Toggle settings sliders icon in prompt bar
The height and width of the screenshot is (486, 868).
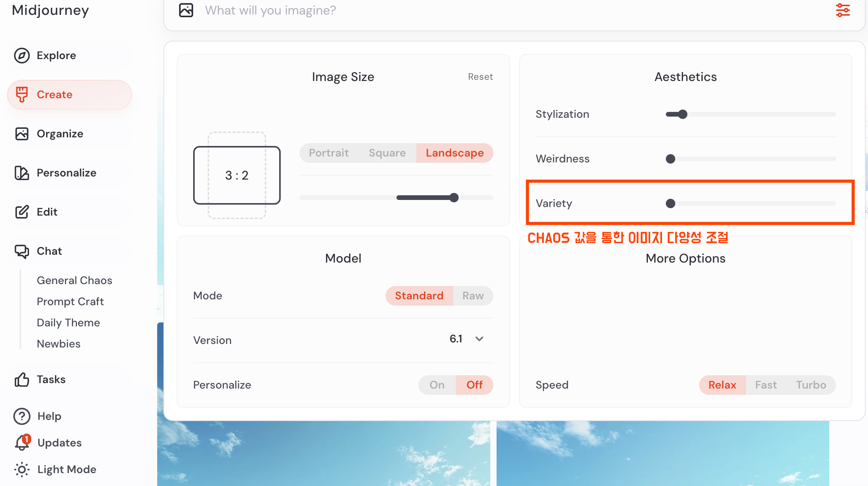click(843, 10)
